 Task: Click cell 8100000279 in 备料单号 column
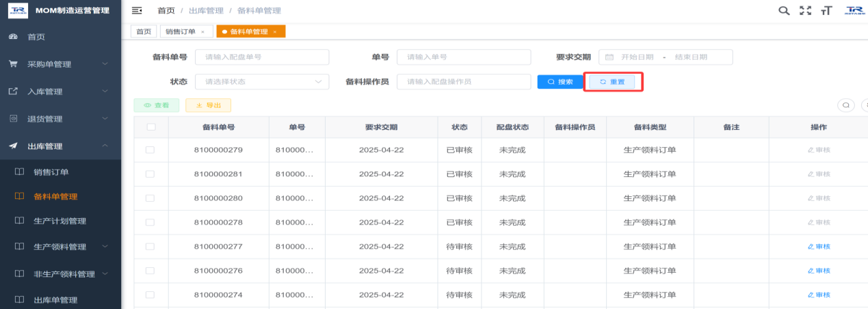point(218,150)
